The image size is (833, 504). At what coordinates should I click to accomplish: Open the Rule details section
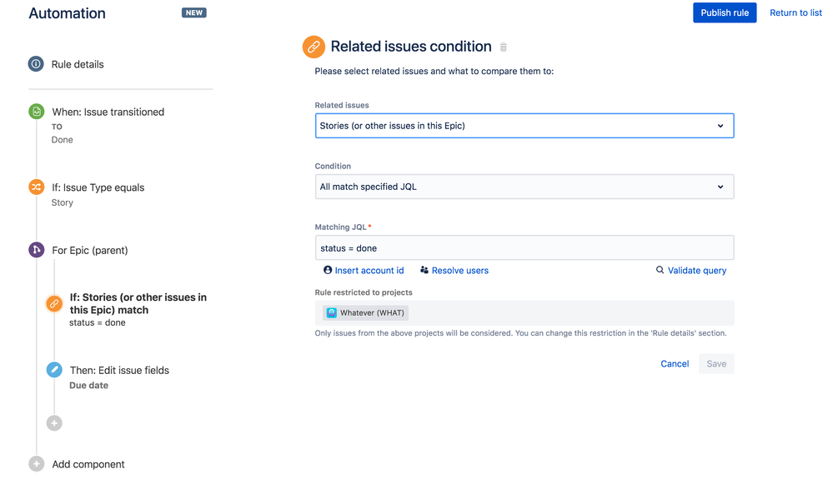click(78, 64)
